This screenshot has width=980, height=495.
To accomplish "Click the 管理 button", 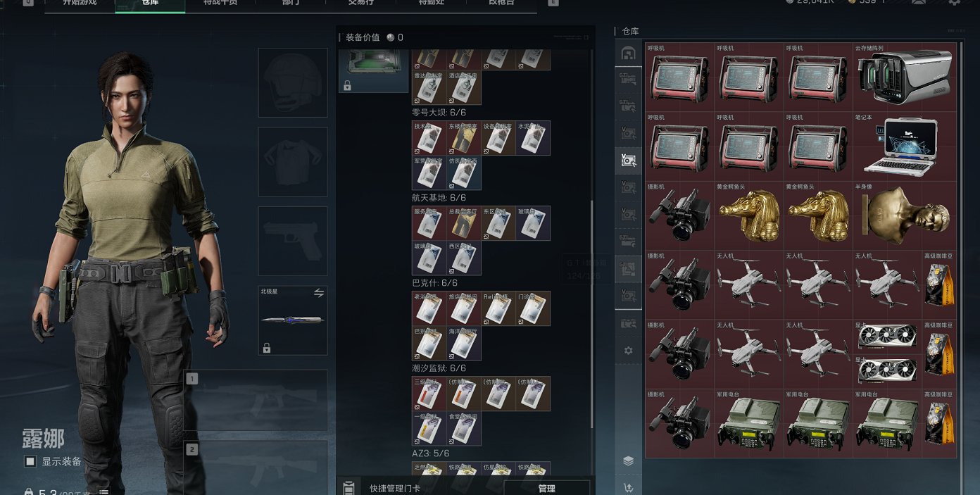I will point(547,488).
